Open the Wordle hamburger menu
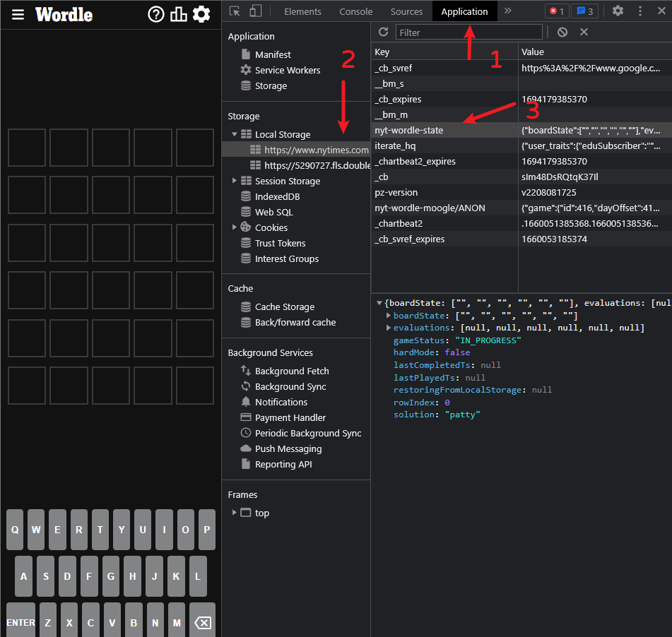Screen dimensions: 672x637 click(18, 14)
